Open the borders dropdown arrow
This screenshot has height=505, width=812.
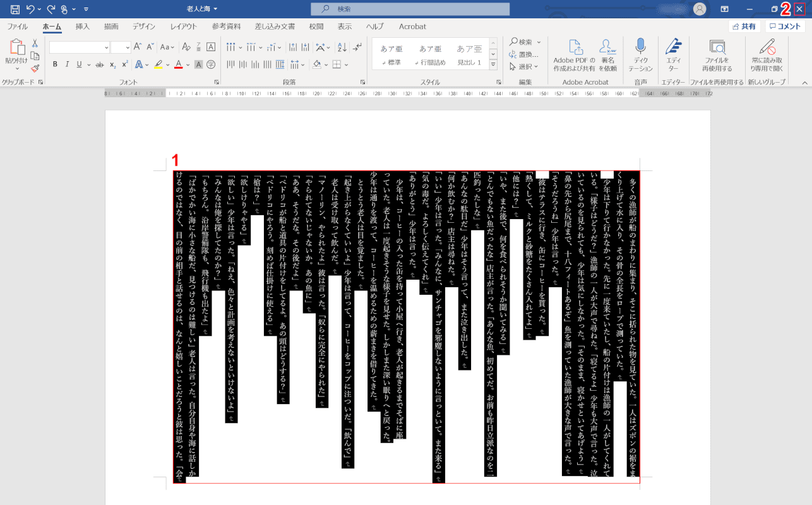coord(346,64)
